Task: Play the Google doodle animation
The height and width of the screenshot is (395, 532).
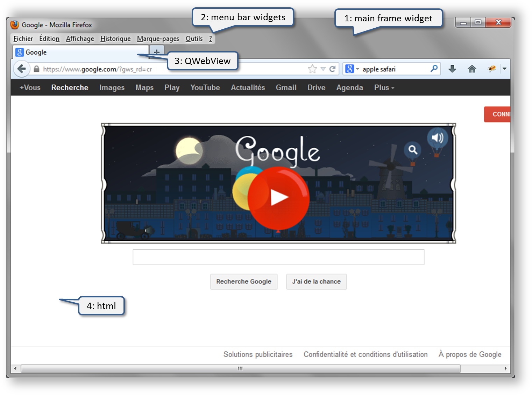Action: 279,198
